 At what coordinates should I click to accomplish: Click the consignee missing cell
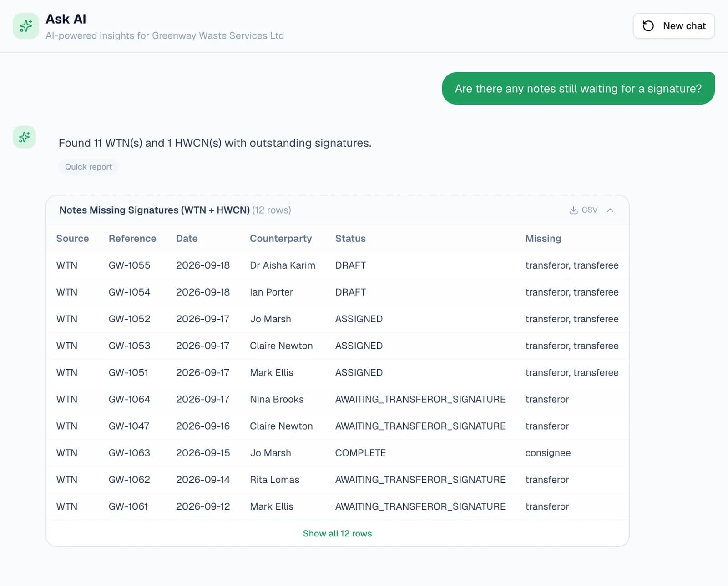(548, 453)
